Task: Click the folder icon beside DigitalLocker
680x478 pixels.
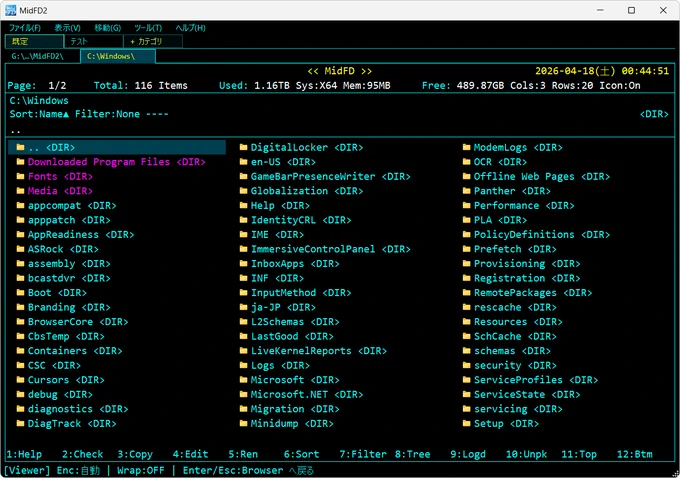Action: tap(243, 147)
